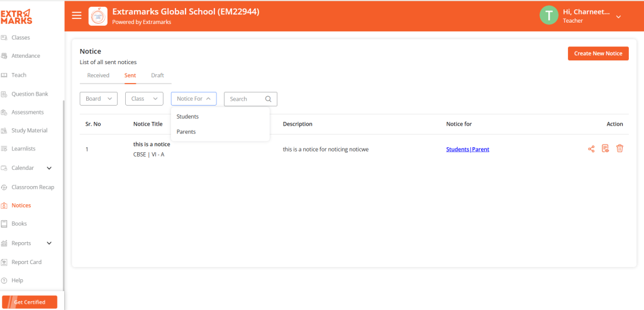This screenshot has height=310, width=644.
Task: Click the Calendar sidebar icon
Action: click(x=4, y=168)
